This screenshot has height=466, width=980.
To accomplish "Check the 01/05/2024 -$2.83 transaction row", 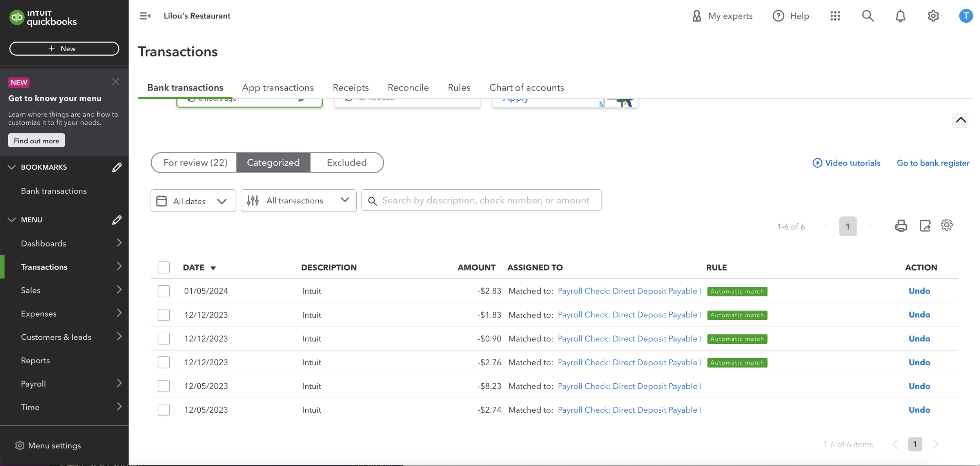I will point(164,291).
